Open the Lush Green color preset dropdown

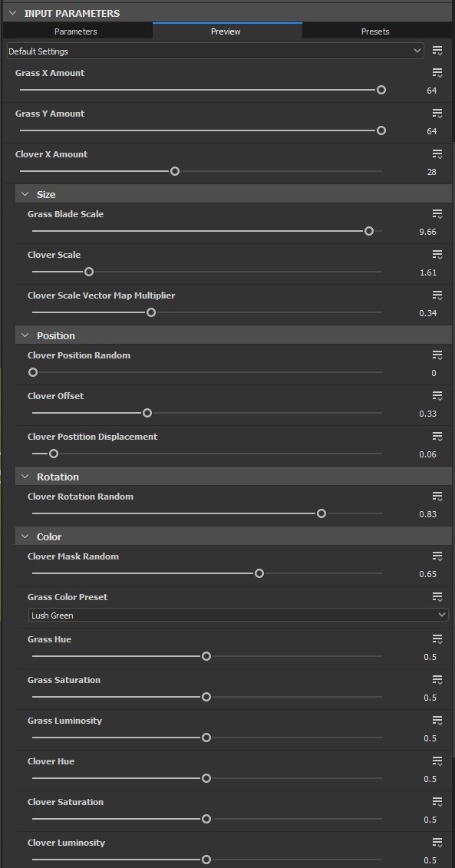(238, 615)
